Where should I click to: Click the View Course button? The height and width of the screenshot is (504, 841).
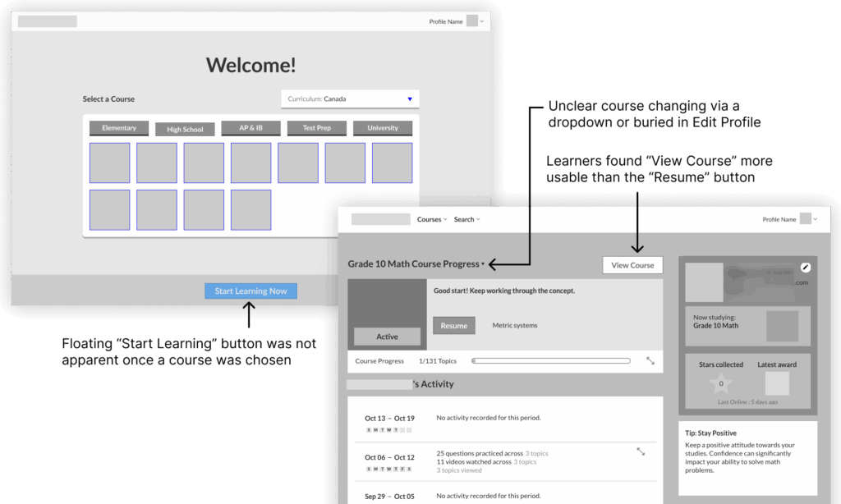632,265
